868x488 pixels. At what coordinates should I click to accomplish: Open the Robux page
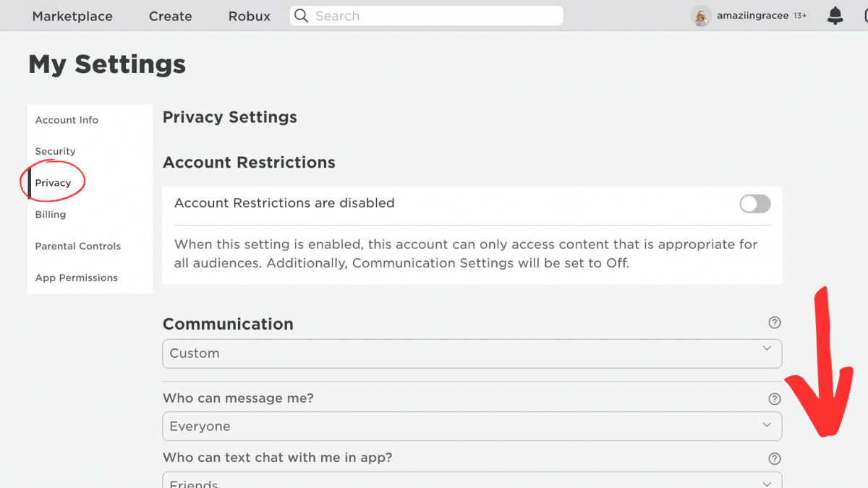click(x=249, y=16)
